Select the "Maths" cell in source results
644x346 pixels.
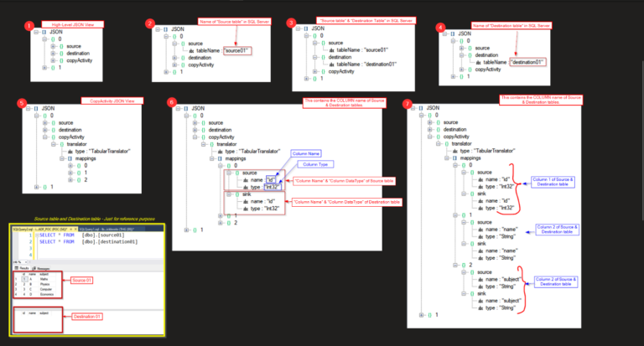coord(44,279)
